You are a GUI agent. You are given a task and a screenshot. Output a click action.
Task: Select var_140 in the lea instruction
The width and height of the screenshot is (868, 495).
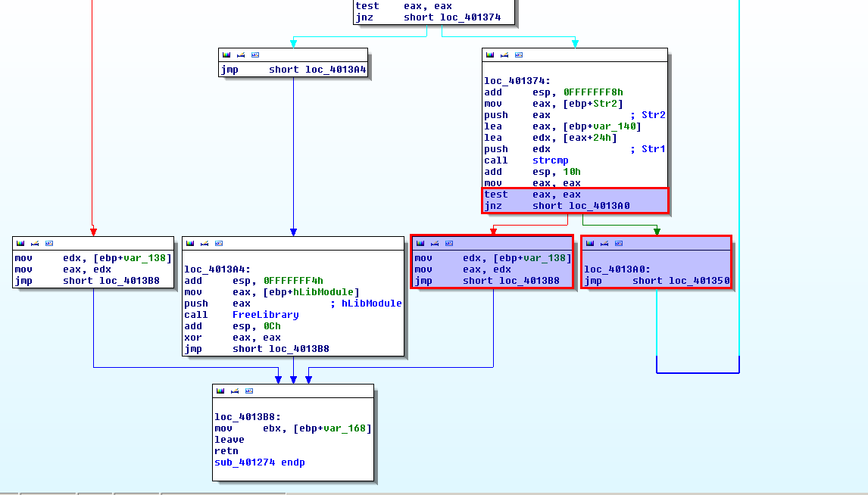pyautogui.click(x=617, y=126)
